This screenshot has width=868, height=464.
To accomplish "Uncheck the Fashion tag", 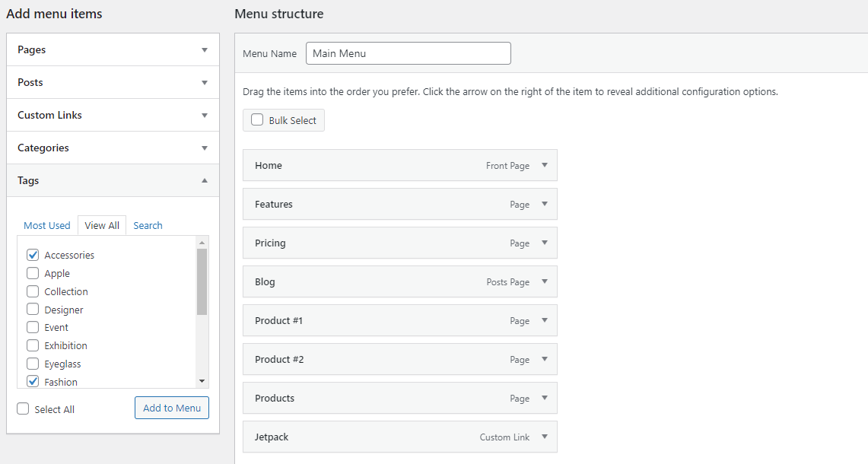I will point(32,381).
